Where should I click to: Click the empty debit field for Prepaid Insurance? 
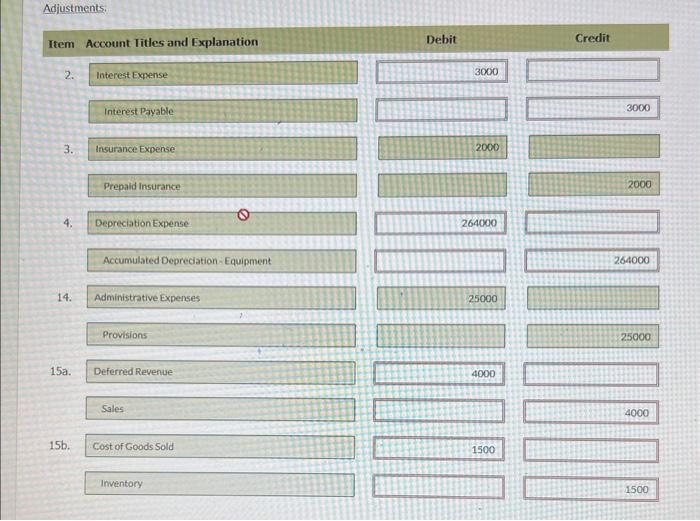[442, 185]
